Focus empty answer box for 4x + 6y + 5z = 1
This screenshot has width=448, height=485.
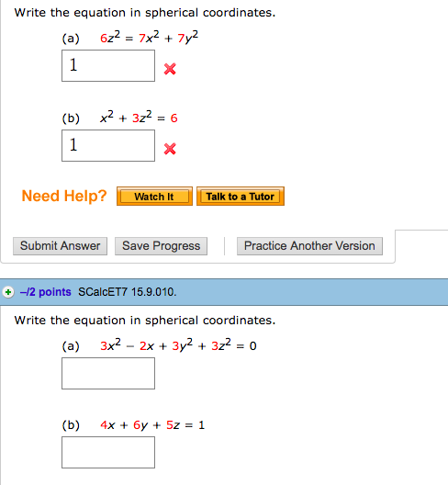coord(108,452)
